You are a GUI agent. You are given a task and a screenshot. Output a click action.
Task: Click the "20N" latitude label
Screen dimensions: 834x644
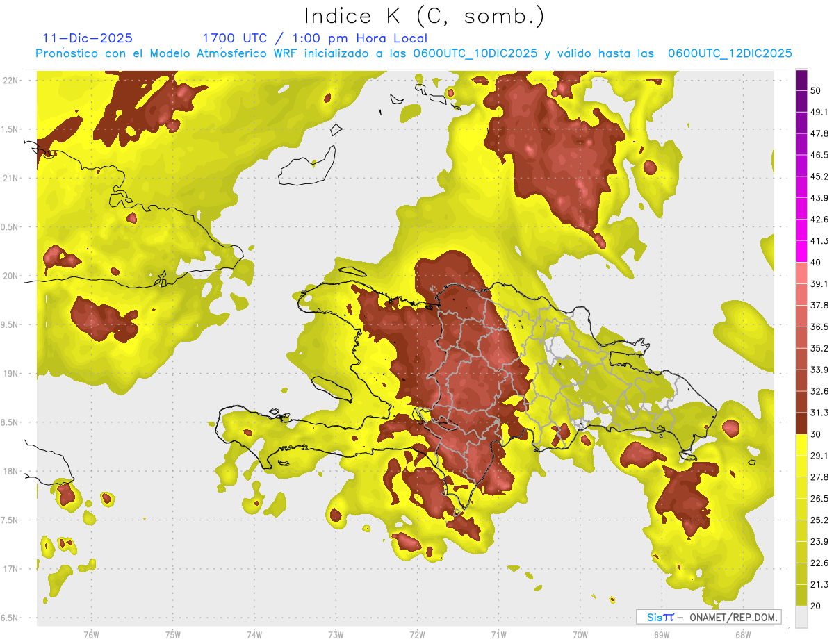pyautogui.click(x=11, y=276)
